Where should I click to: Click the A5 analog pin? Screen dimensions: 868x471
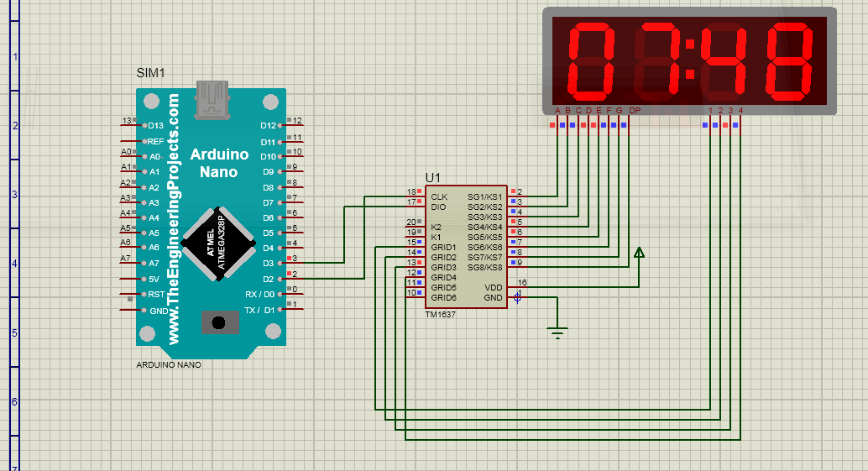coord(154,233)
